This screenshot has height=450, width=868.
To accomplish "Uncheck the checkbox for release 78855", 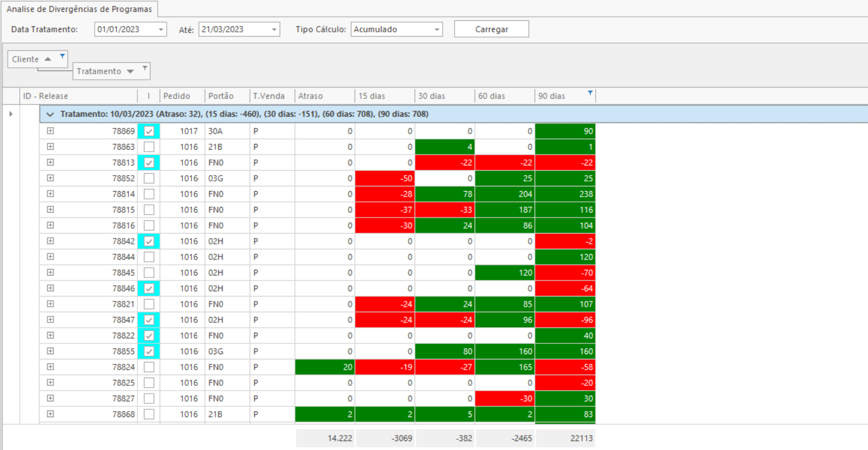I will pos(149,351).
